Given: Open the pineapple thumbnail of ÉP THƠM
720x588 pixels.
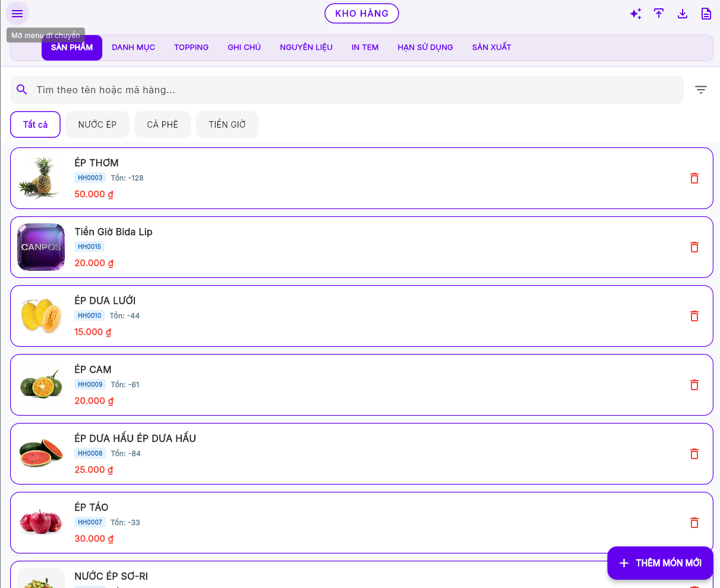Looking at the screenshot, I should click(x=41, y=178).
